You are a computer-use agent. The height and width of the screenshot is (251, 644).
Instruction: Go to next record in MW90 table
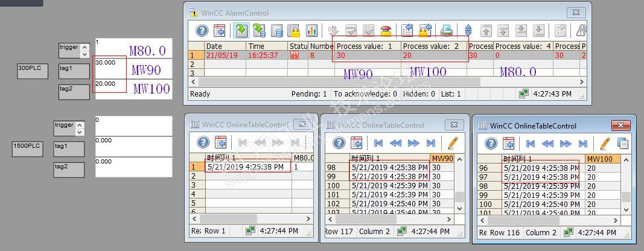[x=413, y=143]
